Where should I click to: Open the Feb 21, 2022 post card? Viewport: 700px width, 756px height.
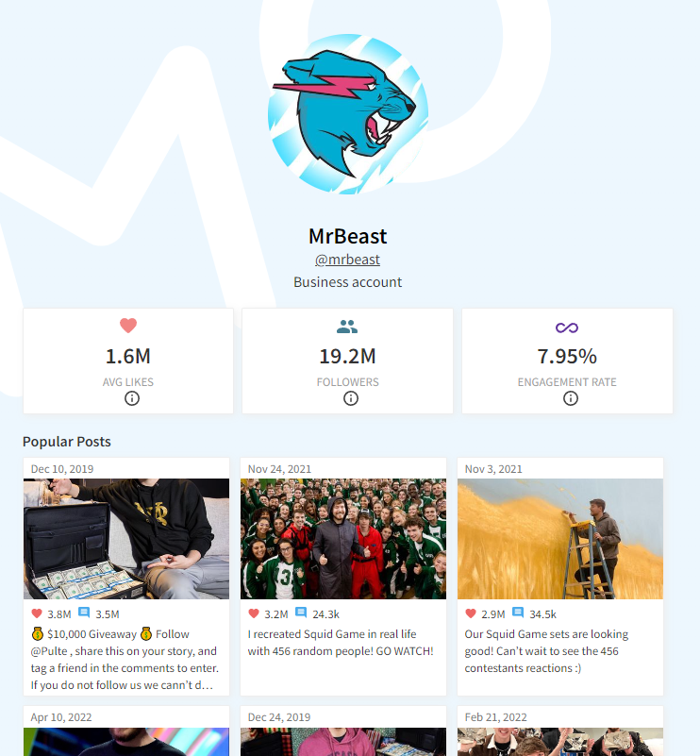tap(560, 731)
